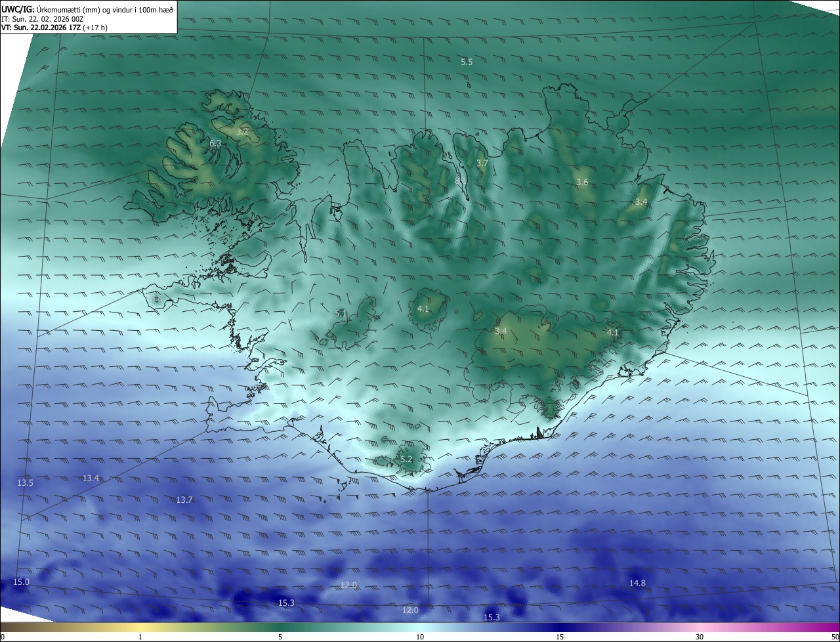Click the 6.3 value label in the Westfjords
This screenshot has width=840, height=642.
[215, 143]
